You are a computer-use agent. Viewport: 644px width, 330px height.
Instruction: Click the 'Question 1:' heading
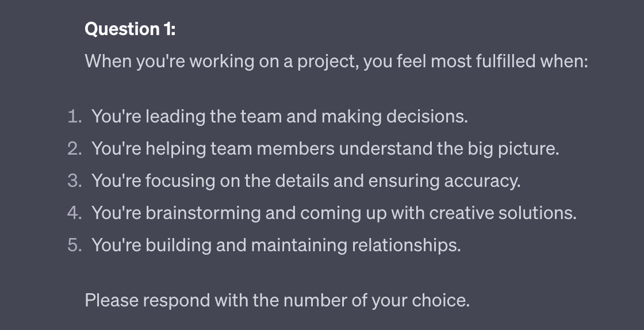(x=130, y=29)
